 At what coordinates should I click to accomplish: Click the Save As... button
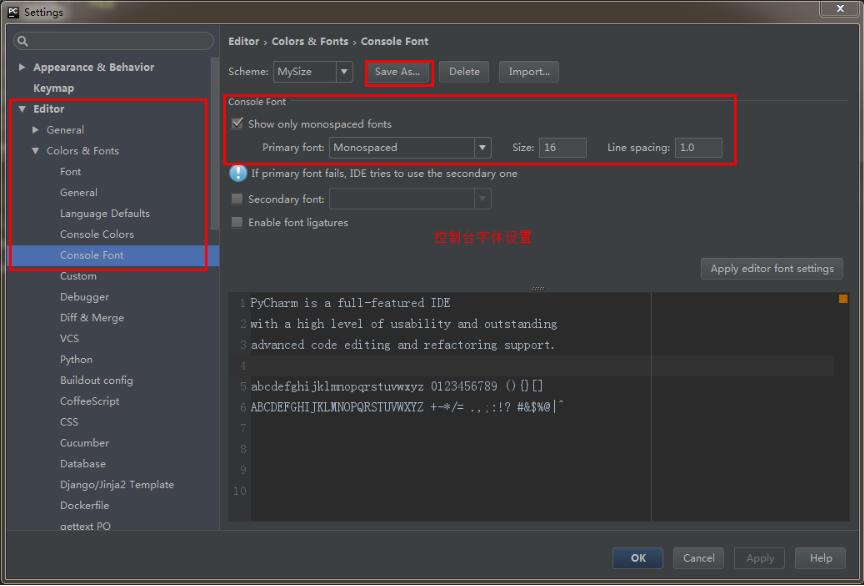click(x=398, y=72)
